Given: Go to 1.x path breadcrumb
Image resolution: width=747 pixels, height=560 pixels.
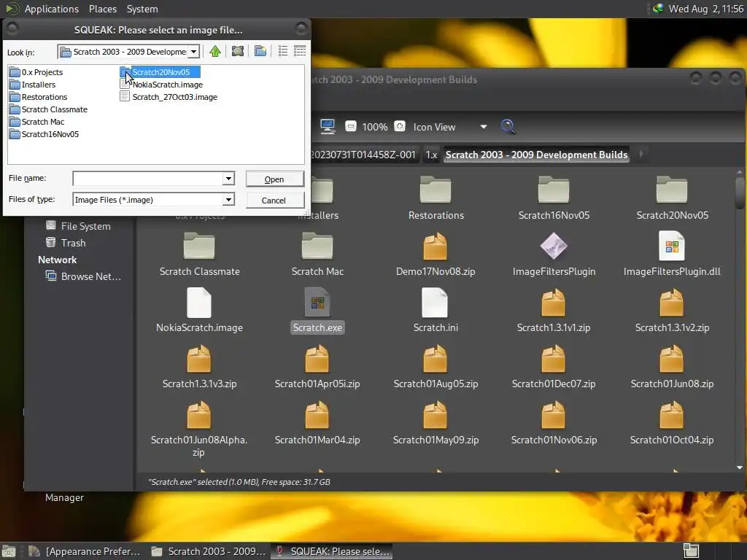Looking at the screenshot, I should [431, 155].
